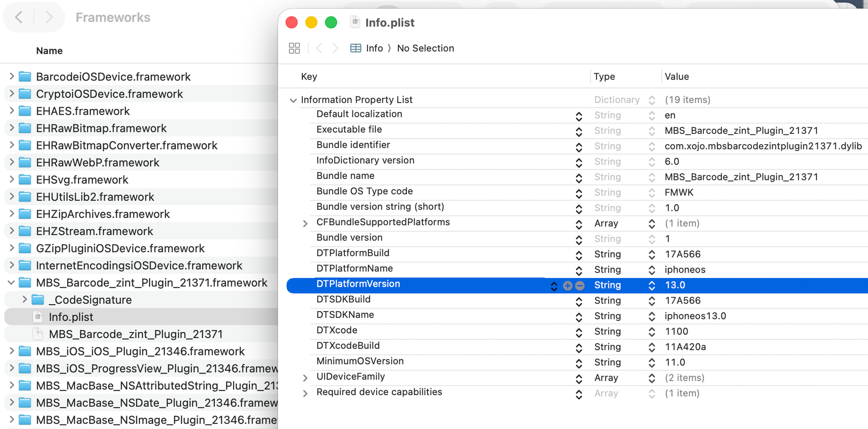
Task: Collapse the Information Property List row
Action: (x=293, y=100)
